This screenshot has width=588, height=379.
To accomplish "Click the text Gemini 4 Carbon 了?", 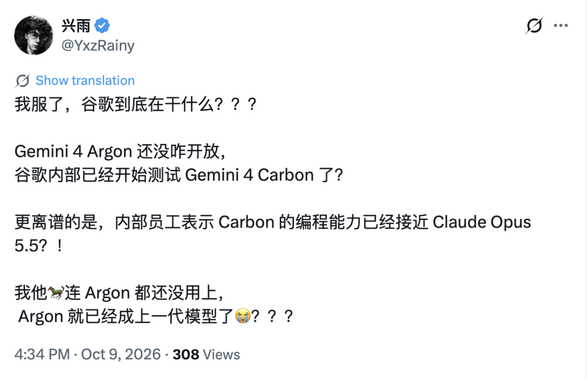I will [264, 175].
